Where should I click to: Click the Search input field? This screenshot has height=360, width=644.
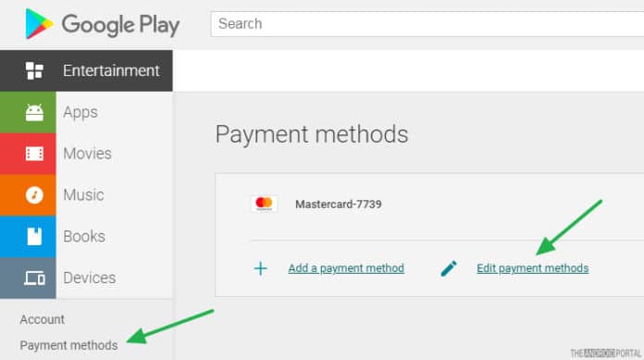point(427,24)
